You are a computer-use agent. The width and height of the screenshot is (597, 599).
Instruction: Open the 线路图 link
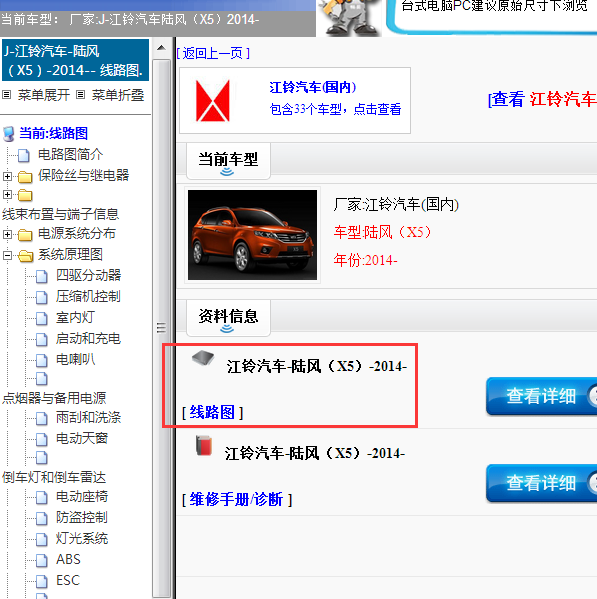pyautogui.click(x=212, y=413)
